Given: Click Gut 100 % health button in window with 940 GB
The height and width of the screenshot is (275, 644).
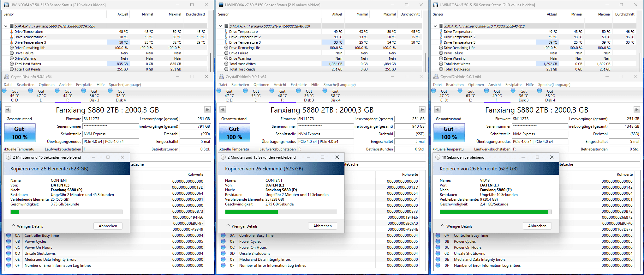Looking at the screenshot, I should [234, 133].
